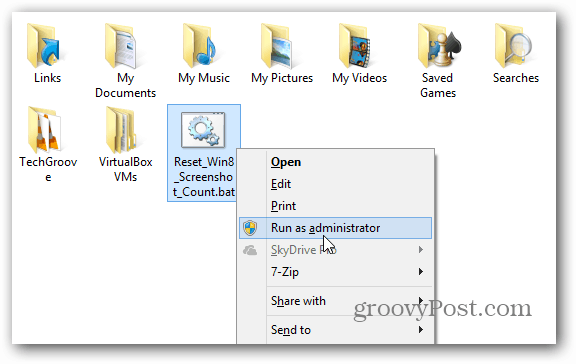The image size is (576, 364).
Task: Select the Links folder icon
Action: point(45,46)
